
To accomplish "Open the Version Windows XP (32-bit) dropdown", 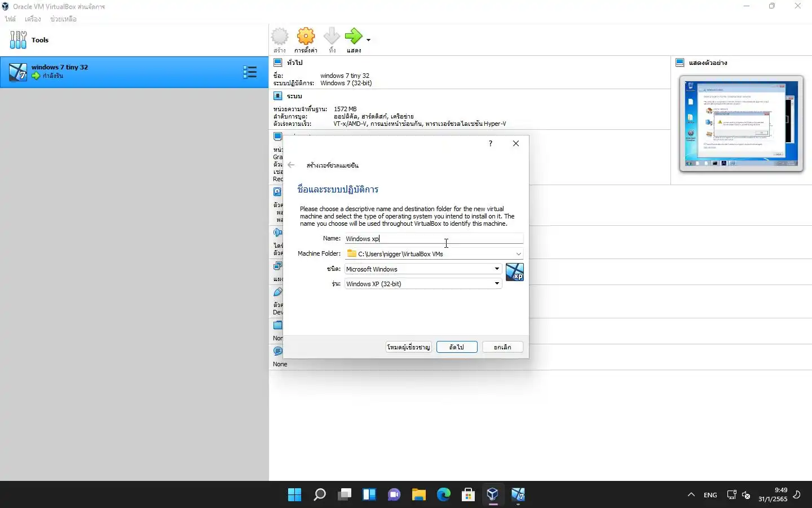I will coord(423,284).
